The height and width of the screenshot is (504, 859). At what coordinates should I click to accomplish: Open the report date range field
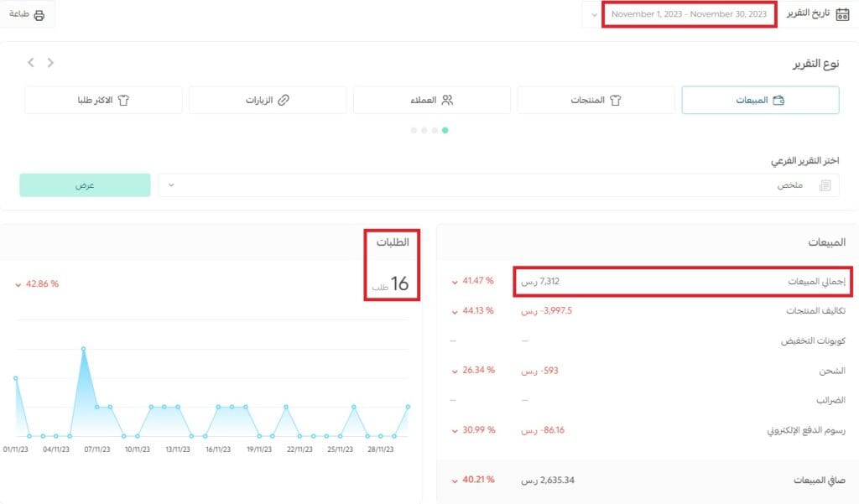[x=689, y=14]
